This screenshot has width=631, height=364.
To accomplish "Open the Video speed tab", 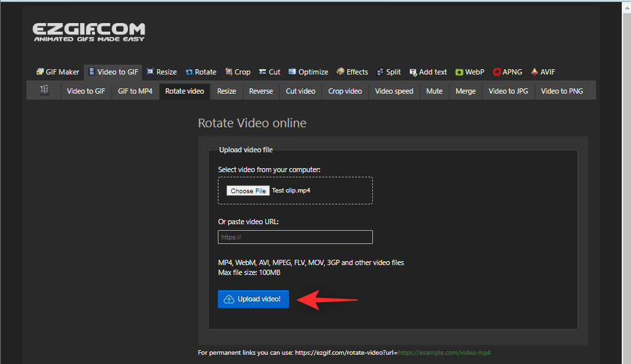I will 394,91.
